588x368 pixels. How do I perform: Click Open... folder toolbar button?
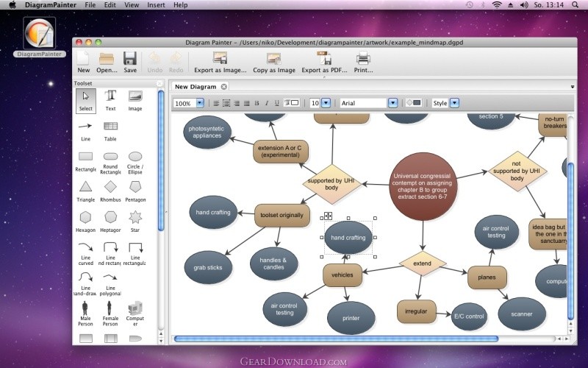point(107,63)
